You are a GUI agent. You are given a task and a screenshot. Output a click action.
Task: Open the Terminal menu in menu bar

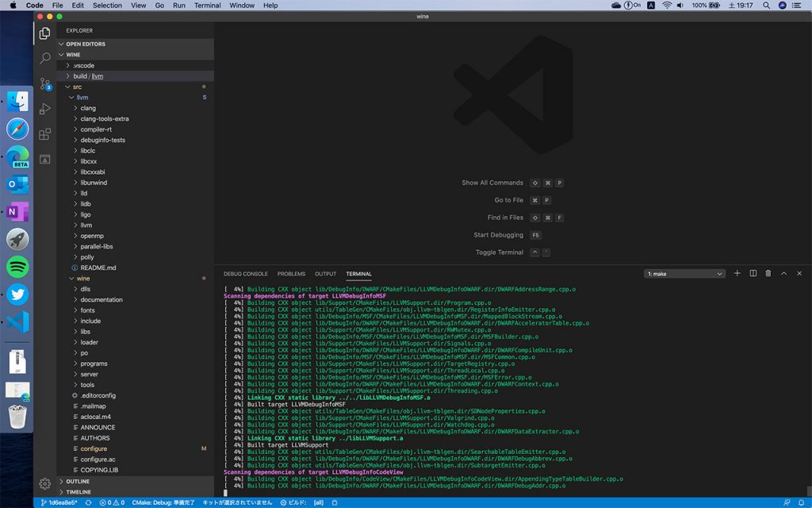[x=207, y=6]
